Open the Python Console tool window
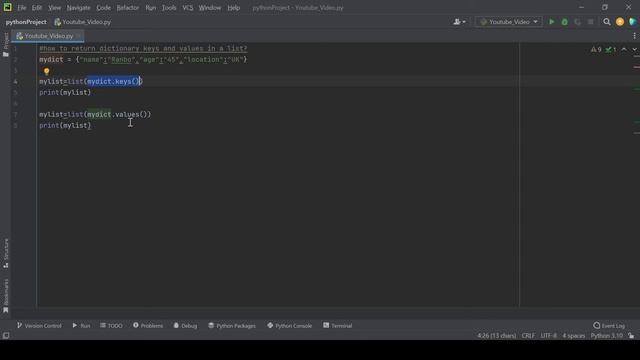The image size is (640, 360). pos(289,326)
